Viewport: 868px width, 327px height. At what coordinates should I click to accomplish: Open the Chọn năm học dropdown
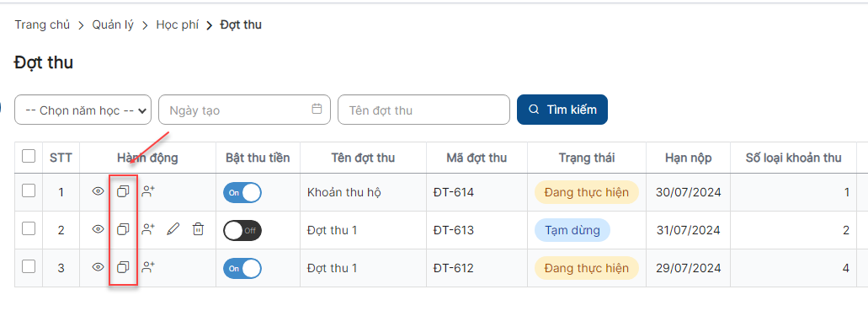83,110
